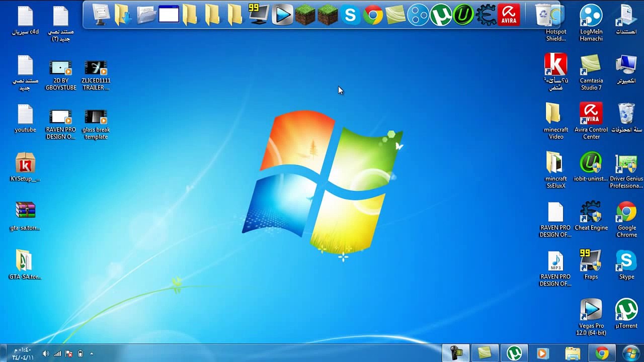
Task: Select the KYSetup installer icon on desktop
Action: pos(25,167)
